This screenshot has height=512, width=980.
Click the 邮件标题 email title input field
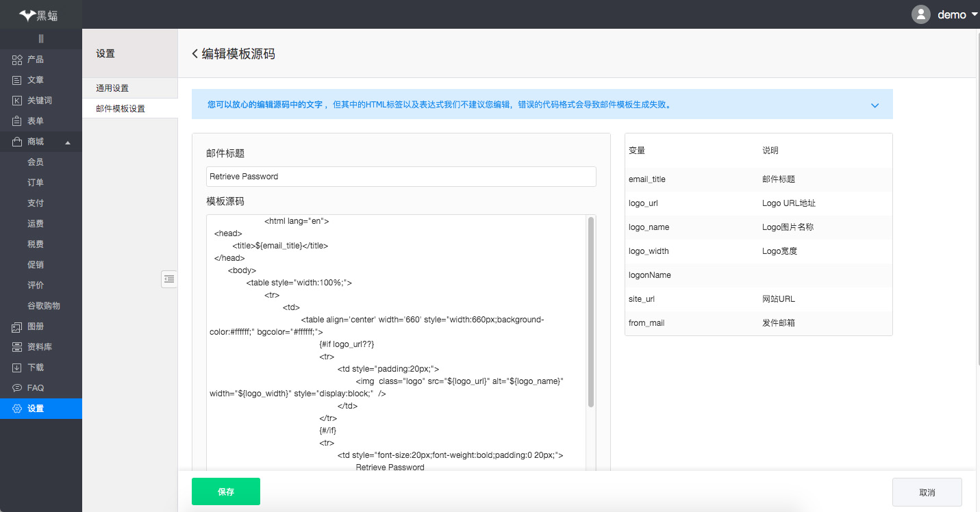[x=401, y=177]
